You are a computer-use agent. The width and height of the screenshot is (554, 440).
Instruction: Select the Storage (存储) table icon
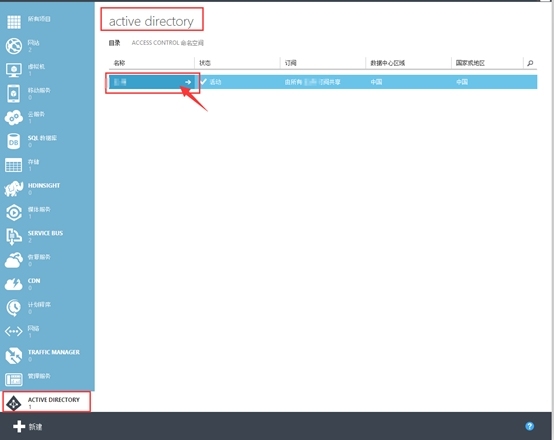point(14,165)
